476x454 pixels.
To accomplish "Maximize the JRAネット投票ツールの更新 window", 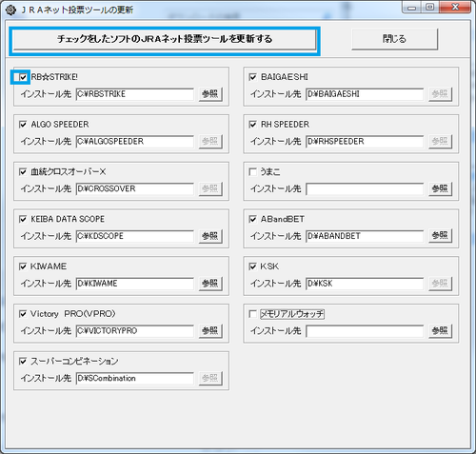I will click(430, 8).
